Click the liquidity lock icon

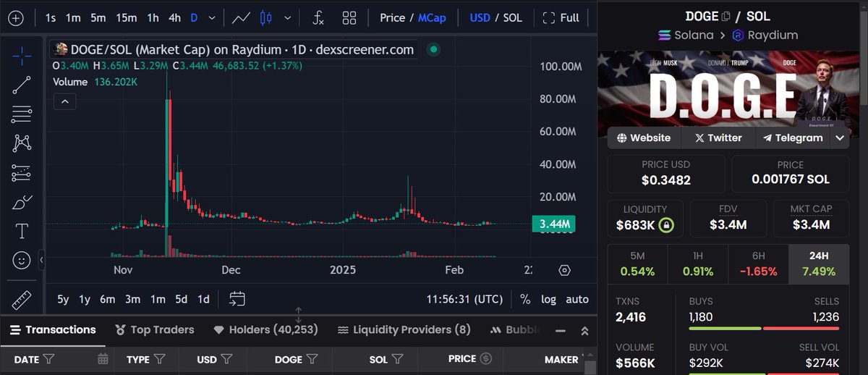pyautogui.click(x=667, y=226)
